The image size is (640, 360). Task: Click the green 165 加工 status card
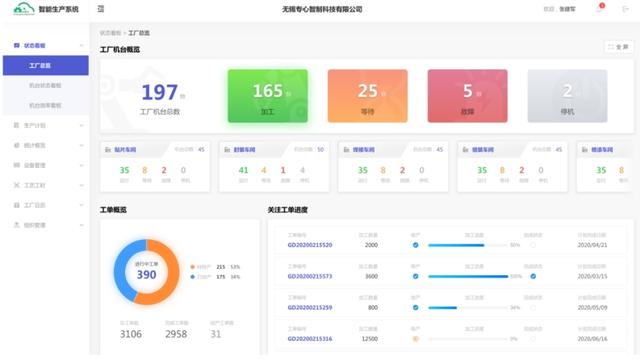click(268, 96)
